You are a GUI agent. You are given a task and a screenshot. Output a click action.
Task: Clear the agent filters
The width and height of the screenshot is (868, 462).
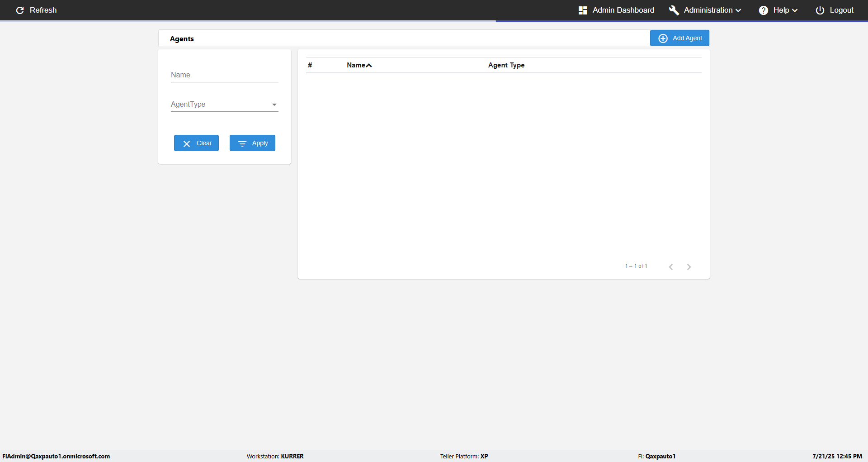(x=196, y=143)
